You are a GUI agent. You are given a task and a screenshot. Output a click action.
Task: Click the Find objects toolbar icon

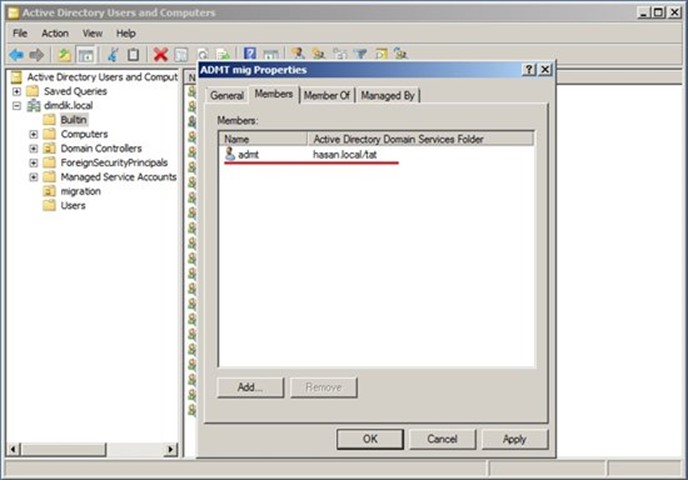point(381,54)
